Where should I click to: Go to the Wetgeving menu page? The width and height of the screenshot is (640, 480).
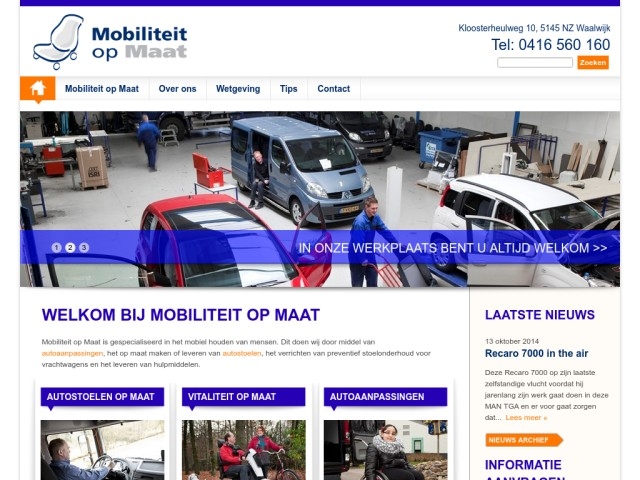[x=238, y=89]
